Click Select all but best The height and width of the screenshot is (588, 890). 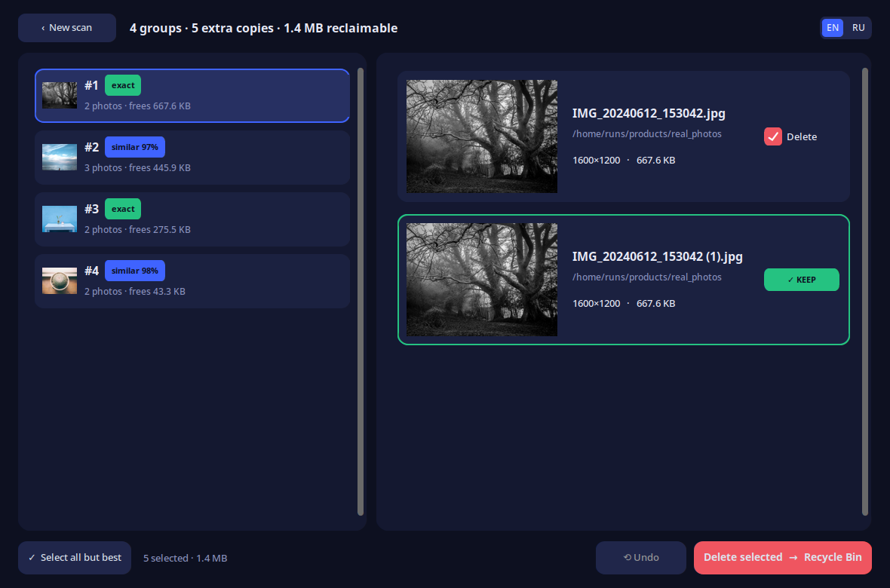(75, 558)
